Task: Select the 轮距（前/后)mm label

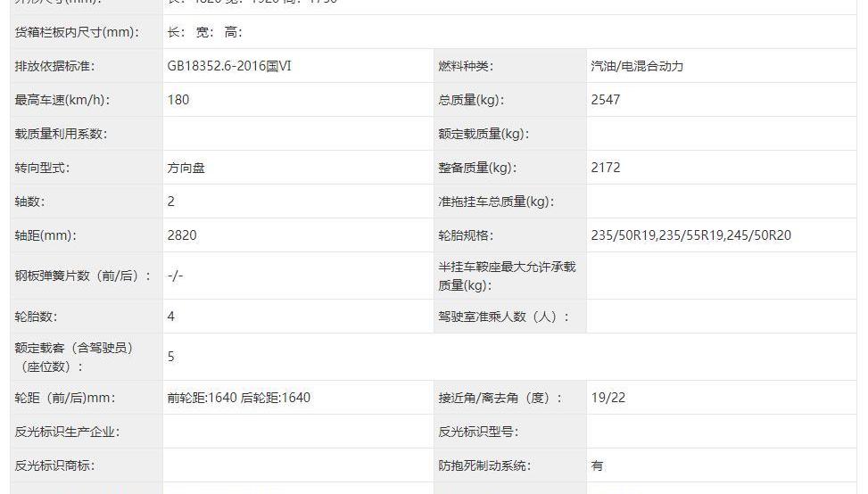Action: tap(65, 398)
